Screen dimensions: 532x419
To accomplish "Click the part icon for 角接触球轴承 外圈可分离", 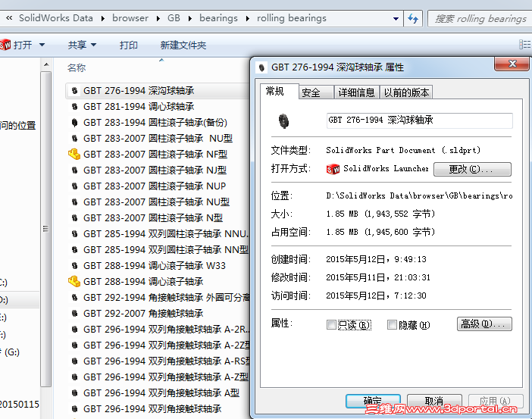I will 74,298.
